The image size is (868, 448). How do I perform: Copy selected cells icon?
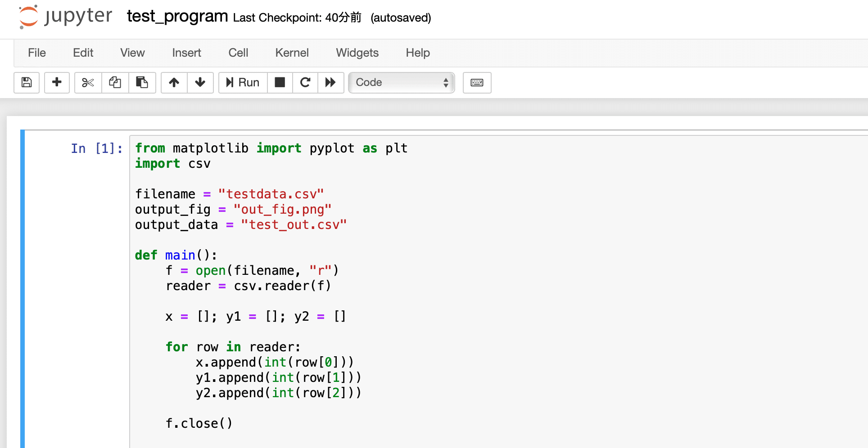pos(115,82)
